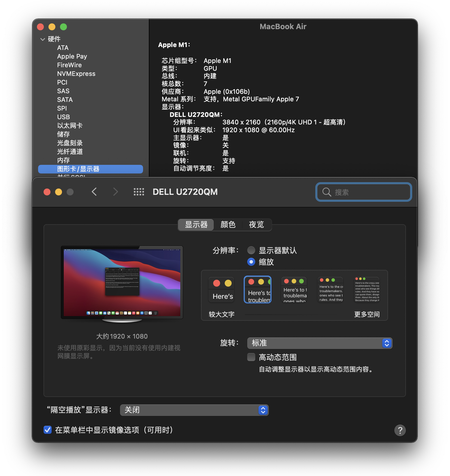The height and width of the screenshot is (476, 450).
Task: Uncheck show mirroring options in menu bar
Action: tap(48, 430)
